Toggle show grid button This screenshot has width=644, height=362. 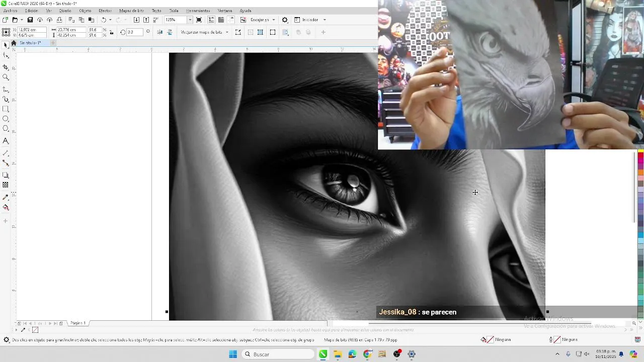click(x=221, y=20)
